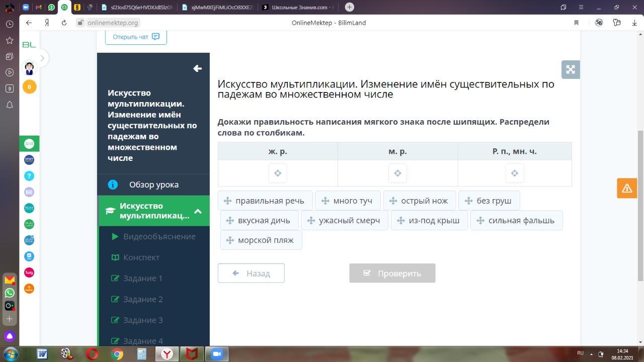
Task: Launch Alice assistant purple icon
Action: click(10, 336)
